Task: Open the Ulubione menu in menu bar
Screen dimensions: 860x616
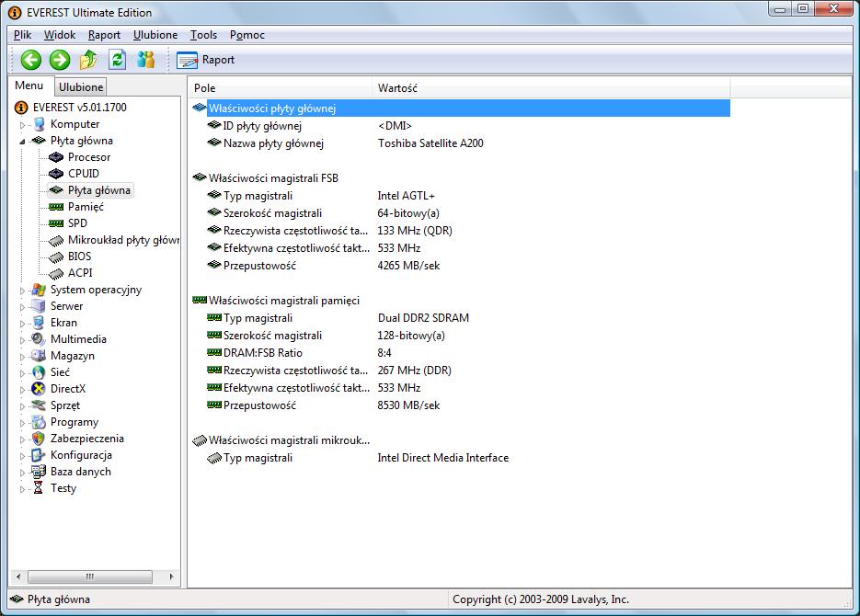Action: 155,35
